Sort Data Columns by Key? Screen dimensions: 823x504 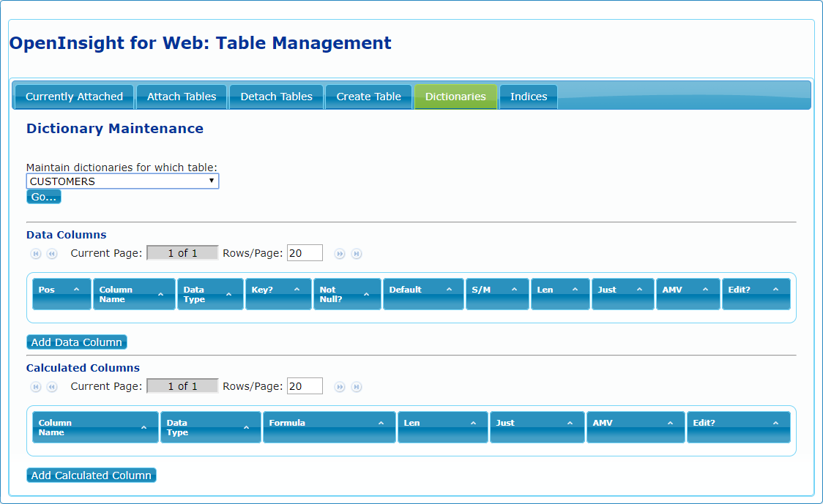(x=279, y=294)
